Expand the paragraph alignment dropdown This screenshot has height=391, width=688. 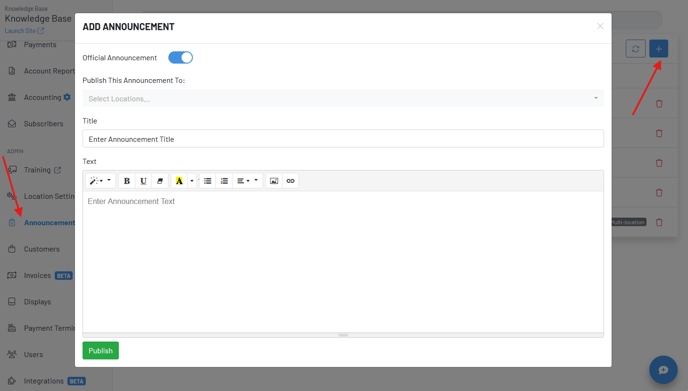click(x=247, y=181)
